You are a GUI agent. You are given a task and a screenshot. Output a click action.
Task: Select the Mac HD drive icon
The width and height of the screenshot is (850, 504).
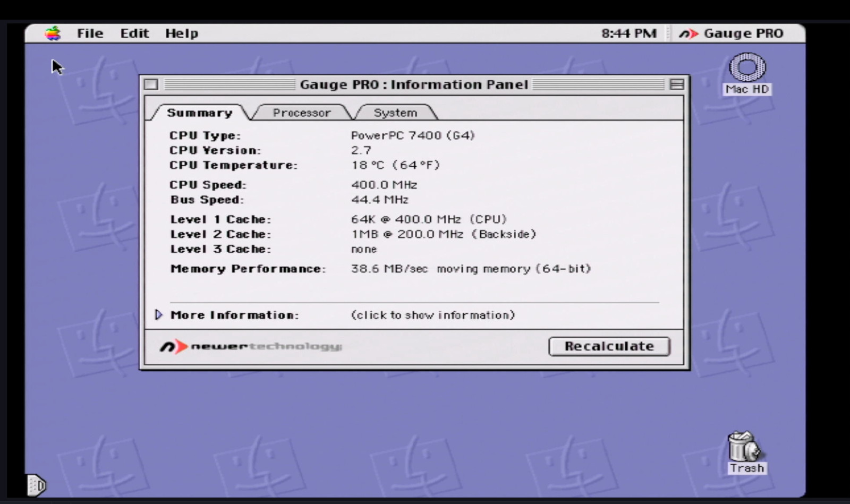tap(747, 67)
